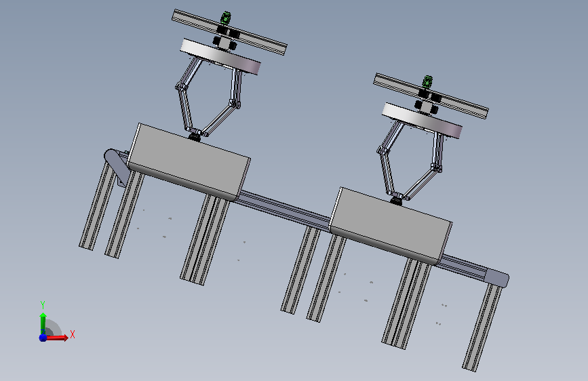Click the red X axis arrow of the triad

[57, 338]
